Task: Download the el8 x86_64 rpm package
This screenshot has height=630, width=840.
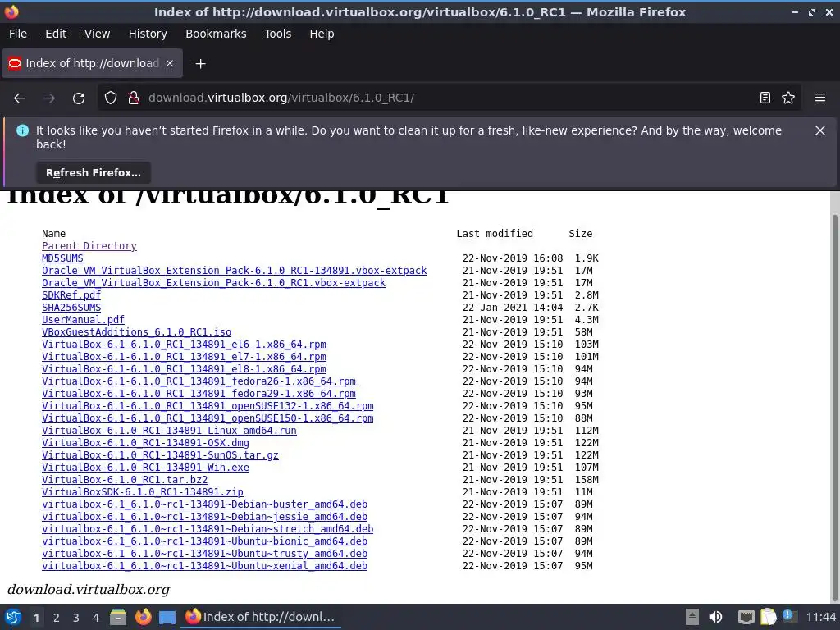Action: [x=184, y=369]
